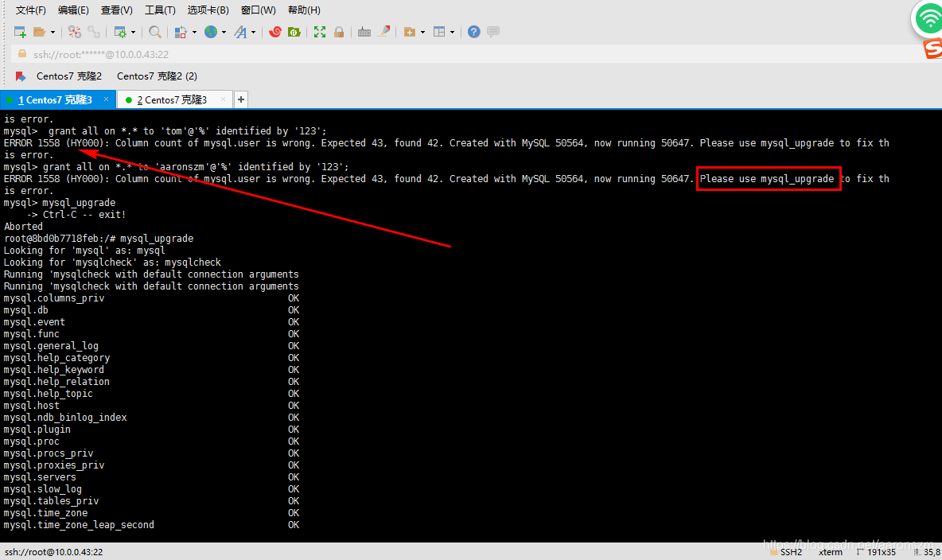Click the Font letter A icon
942x560 pixels.
[240, 32]
